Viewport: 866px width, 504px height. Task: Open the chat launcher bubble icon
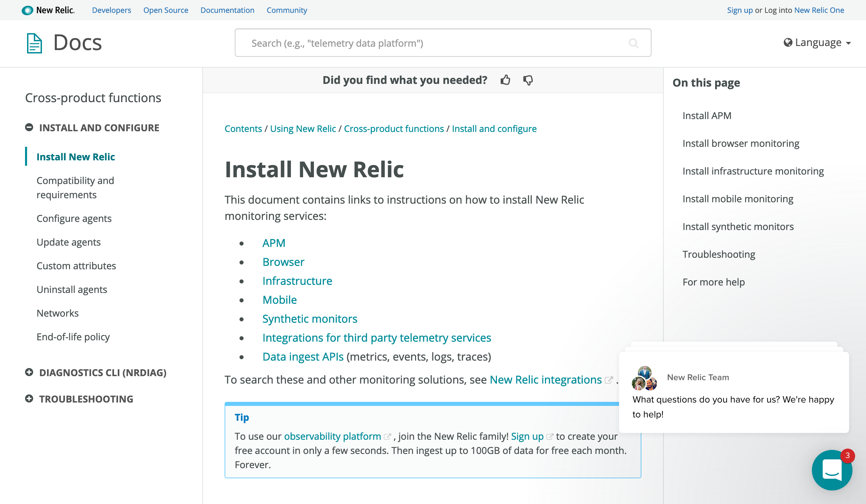coord(831,469)
